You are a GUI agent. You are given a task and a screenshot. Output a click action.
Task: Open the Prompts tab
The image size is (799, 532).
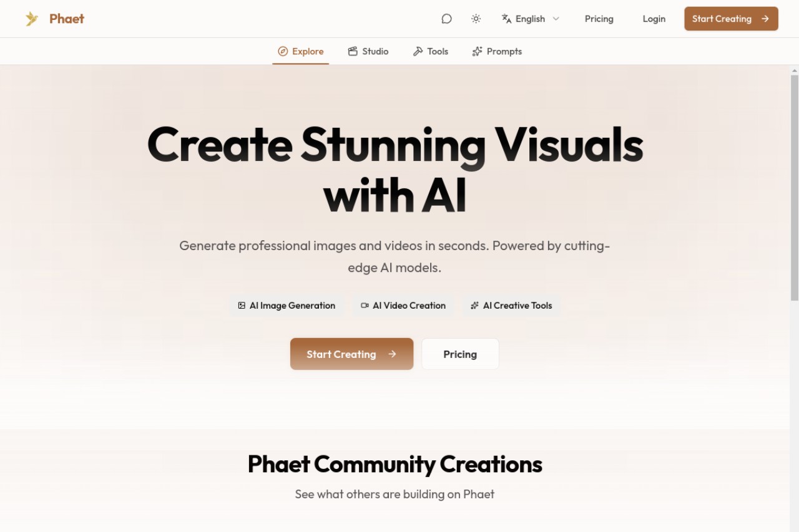click(497, 51)
